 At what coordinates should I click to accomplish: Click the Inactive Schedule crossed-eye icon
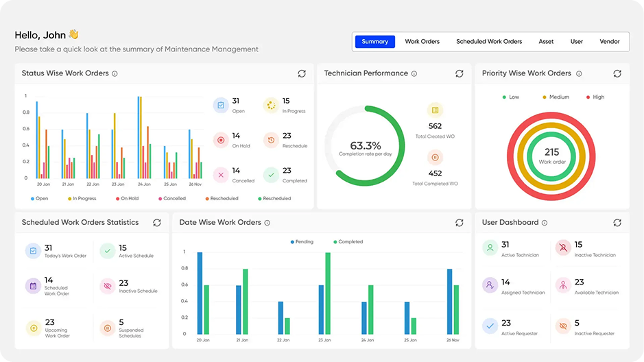tap(108, 286)
